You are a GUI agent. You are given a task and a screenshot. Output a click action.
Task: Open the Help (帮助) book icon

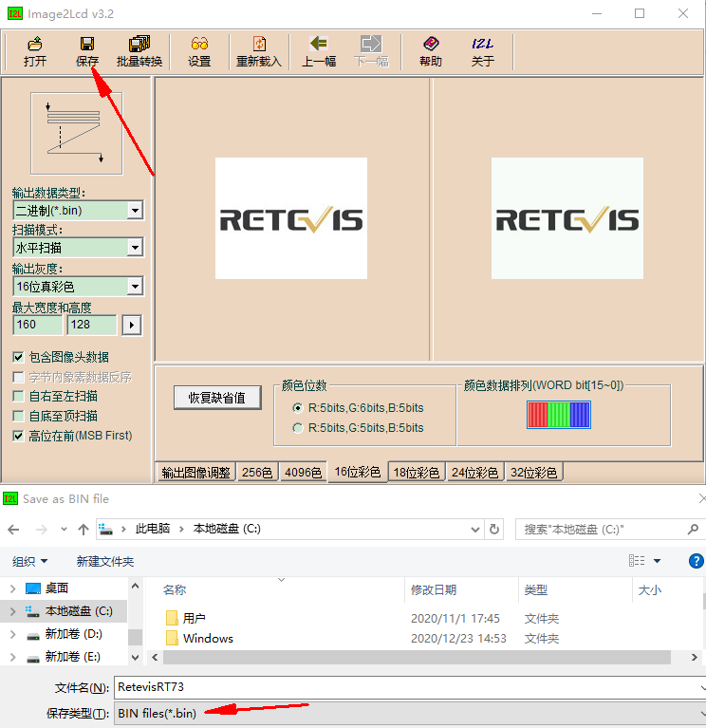(431, 51)
